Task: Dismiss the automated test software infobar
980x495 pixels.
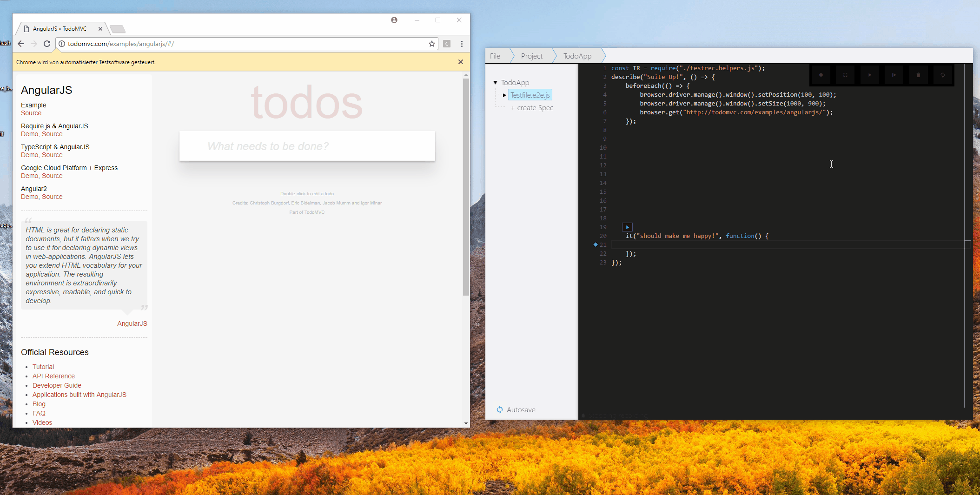Action: [x=461, y=62]
